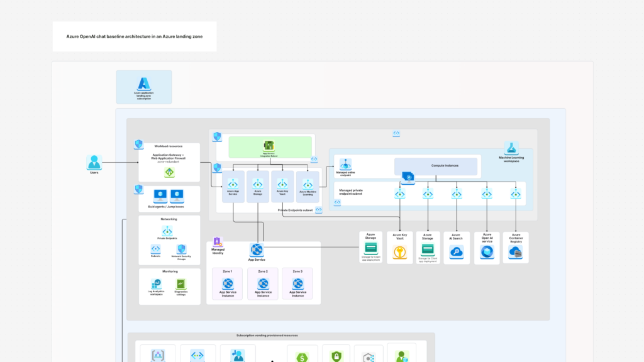Viewport: 644px width, 362px height.
Task: Click the Network Security Groups shield icon
Action: coord(181,250)
